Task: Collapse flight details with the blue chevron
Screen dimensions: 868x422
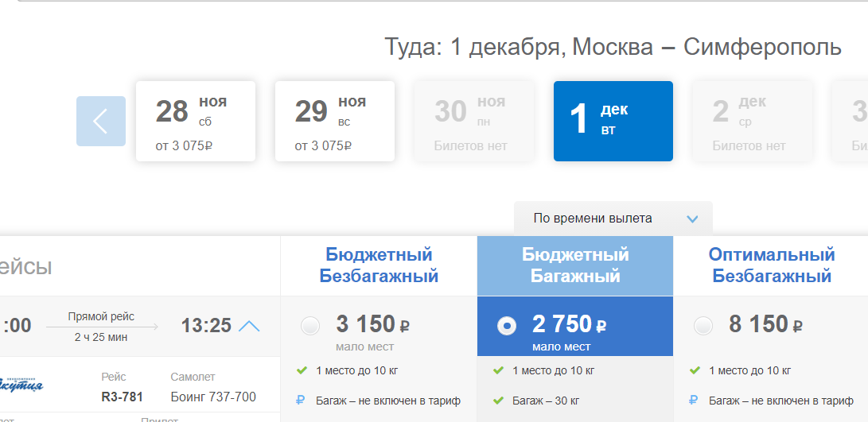Action: click(x=248, y=327)
